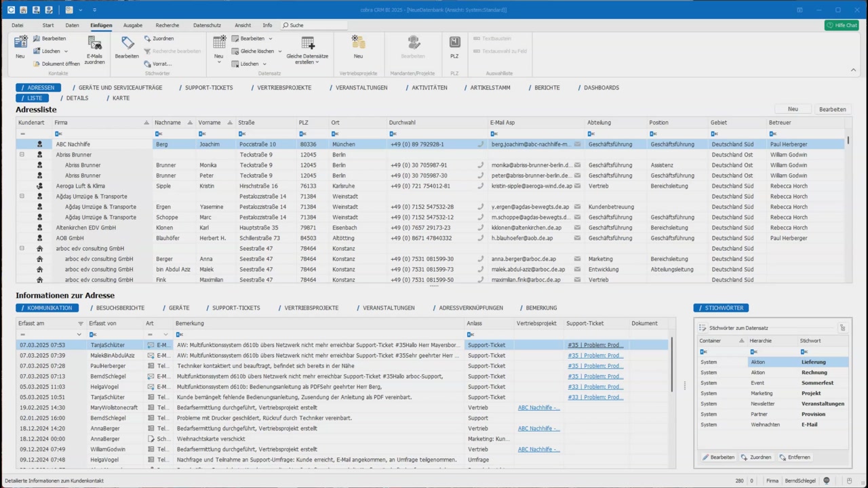This screenshot has height=488, width=868.
Task: Click the phone icon in Joachim Berg's row
Action: [481, 144]
